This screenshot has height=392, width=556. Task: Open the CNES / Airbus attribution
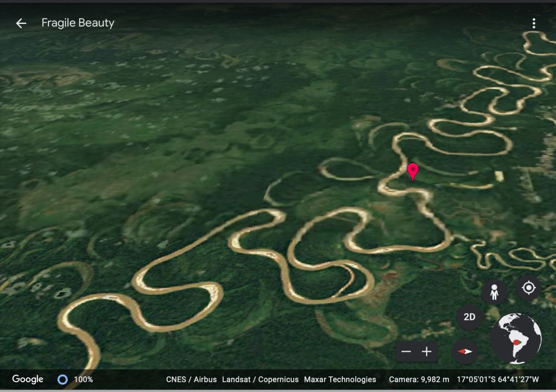pos(191,380)
